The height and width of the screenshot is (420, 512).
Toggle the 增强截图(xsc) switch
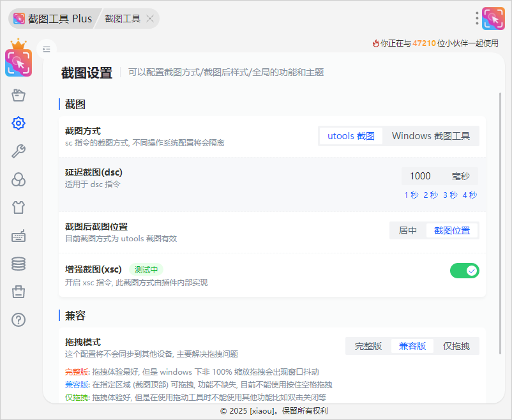(x=465, y=271)
